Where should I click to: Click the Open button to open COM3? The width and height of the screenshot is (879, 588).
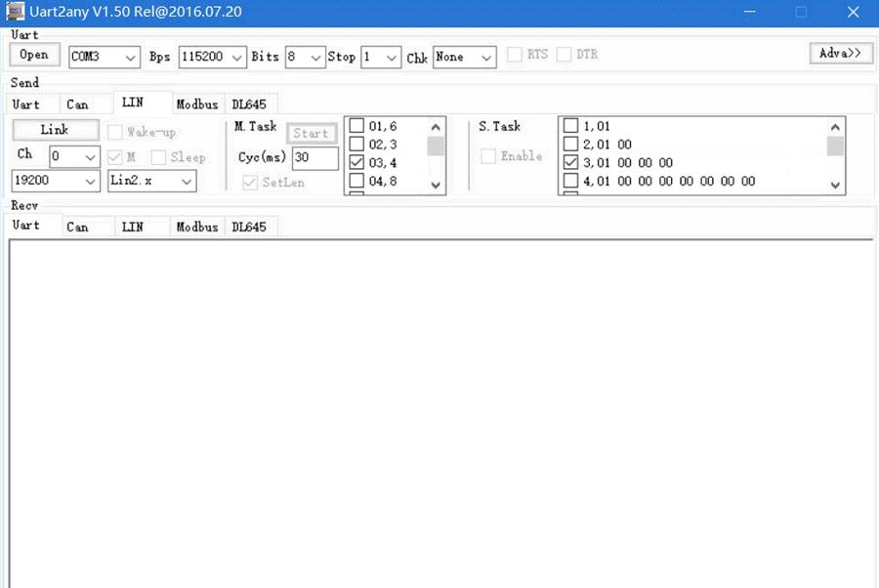point(33,55)
